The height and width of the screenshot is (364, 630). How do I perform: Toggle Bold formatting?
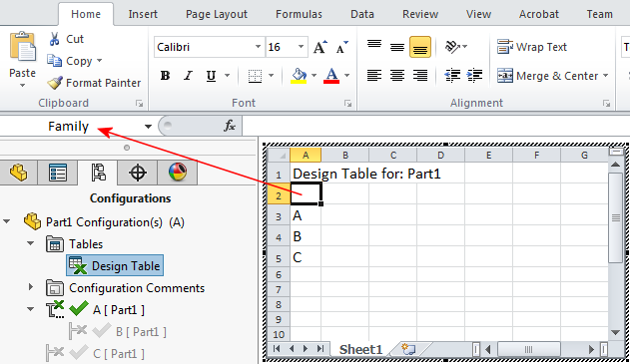(x=165, y=76)
